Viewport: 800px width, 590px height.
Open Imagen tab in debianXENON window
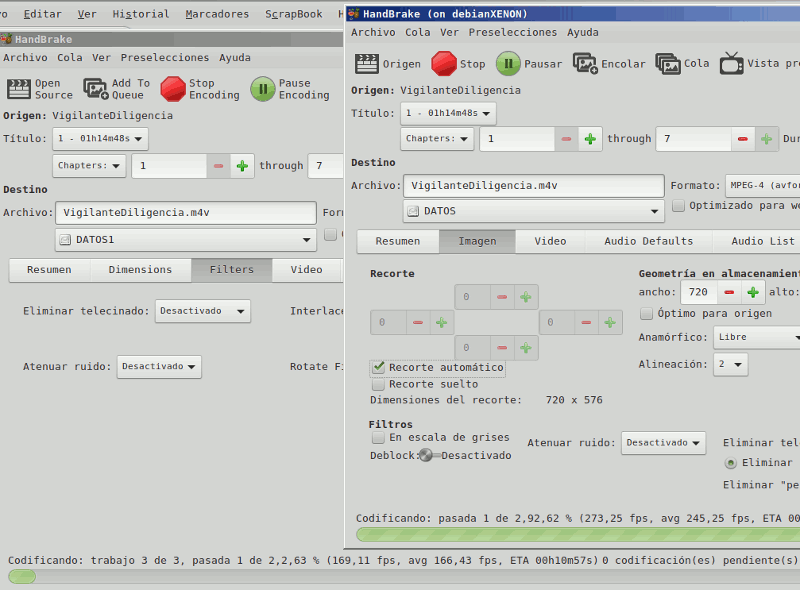[477, 241]
